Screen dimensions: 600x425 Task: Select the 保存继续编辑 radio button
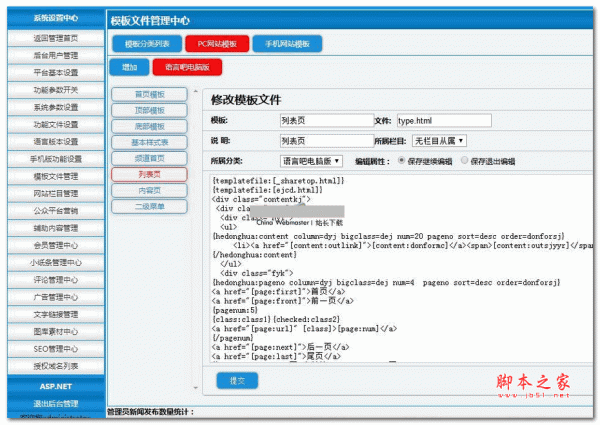pos(401,160)
